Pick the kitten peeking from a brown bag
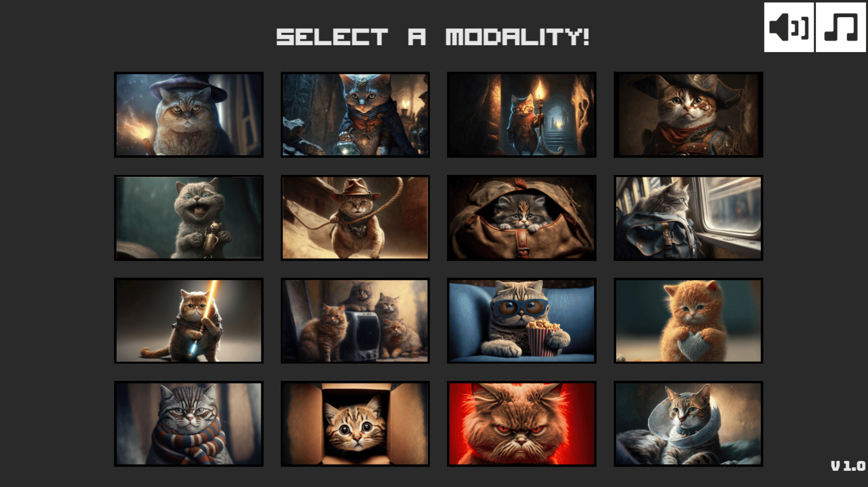868x487 pixels. click(x=522, y=218)
